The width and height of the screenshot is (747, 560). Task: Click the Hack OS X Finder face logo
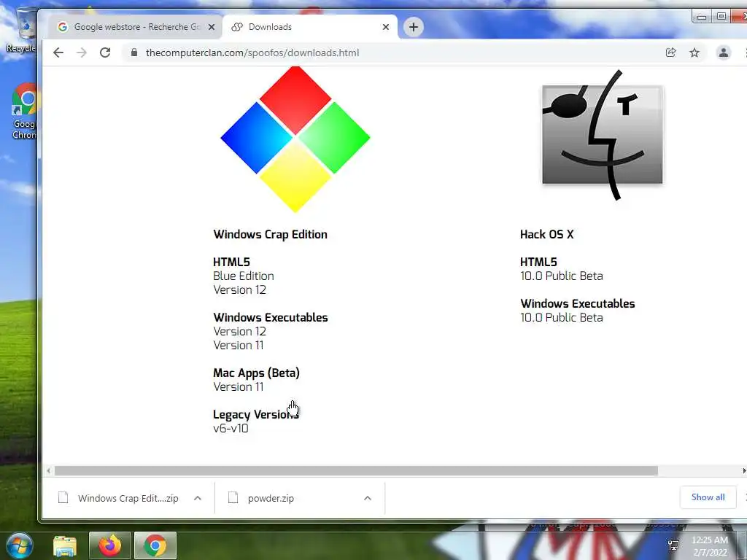602,135
